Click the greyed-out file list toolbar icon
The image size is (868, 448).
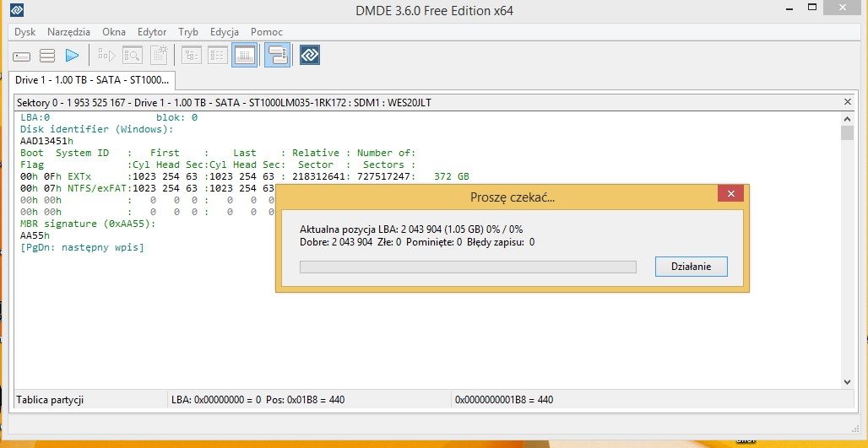pos(218,55)
